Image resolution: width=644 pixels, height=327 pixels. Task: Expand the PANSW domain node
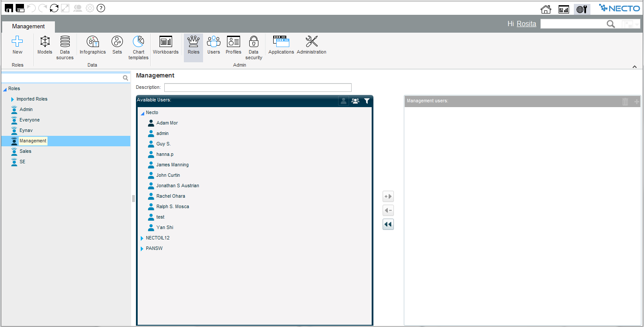(x=142, y=249)
